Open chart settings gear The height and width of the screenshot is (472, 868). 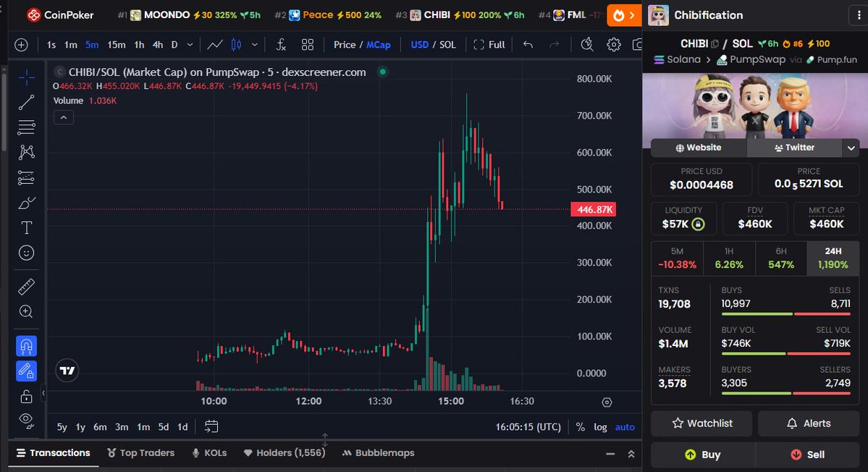click(x=613, y=45)
